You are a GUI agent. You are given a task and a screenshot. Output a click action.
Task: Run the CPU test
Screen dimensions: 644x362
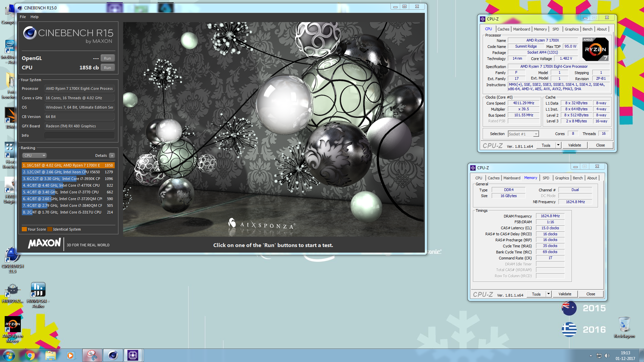(x=107, y=68)
